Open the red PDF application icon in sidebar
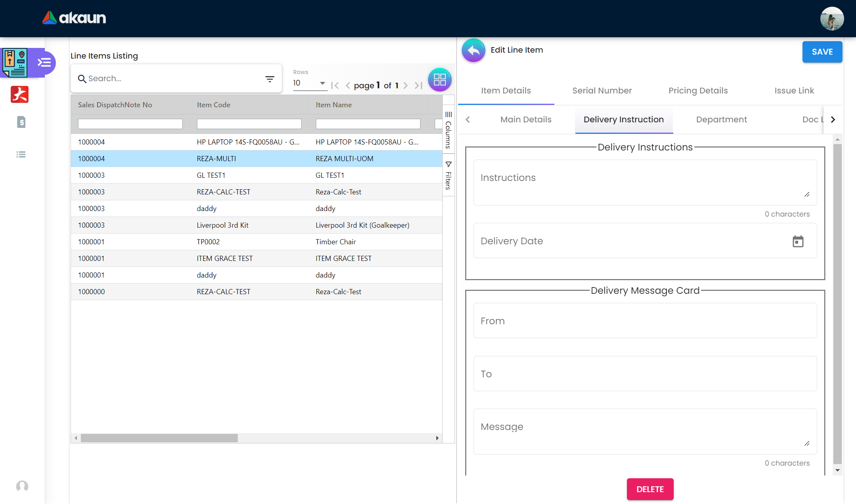 (20, 95)
